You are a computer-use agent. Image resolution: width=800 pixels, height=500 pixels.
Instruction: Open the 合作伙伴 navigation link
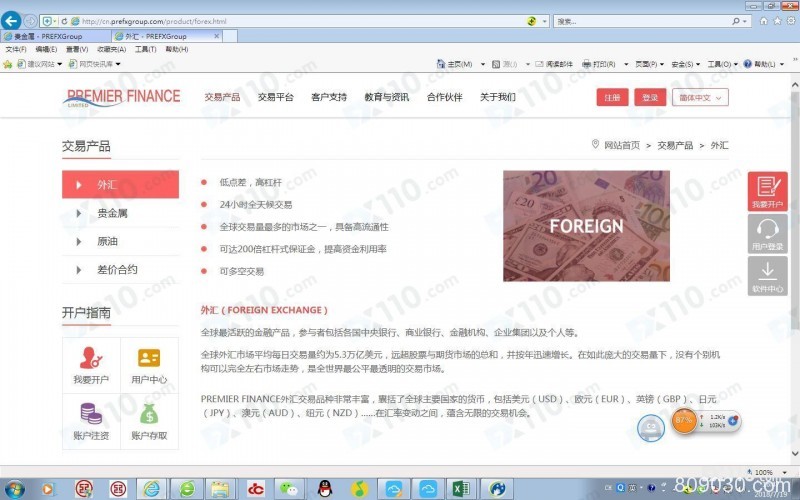pos(444,97)
